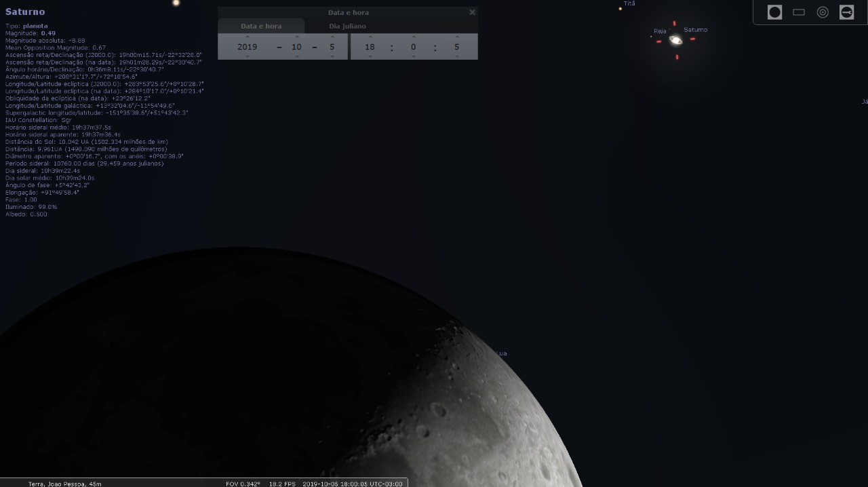868x487 pixels.
Task: Open Oculars configuration wrench icon
Action: pyautogui.click(x=846, y=12)
